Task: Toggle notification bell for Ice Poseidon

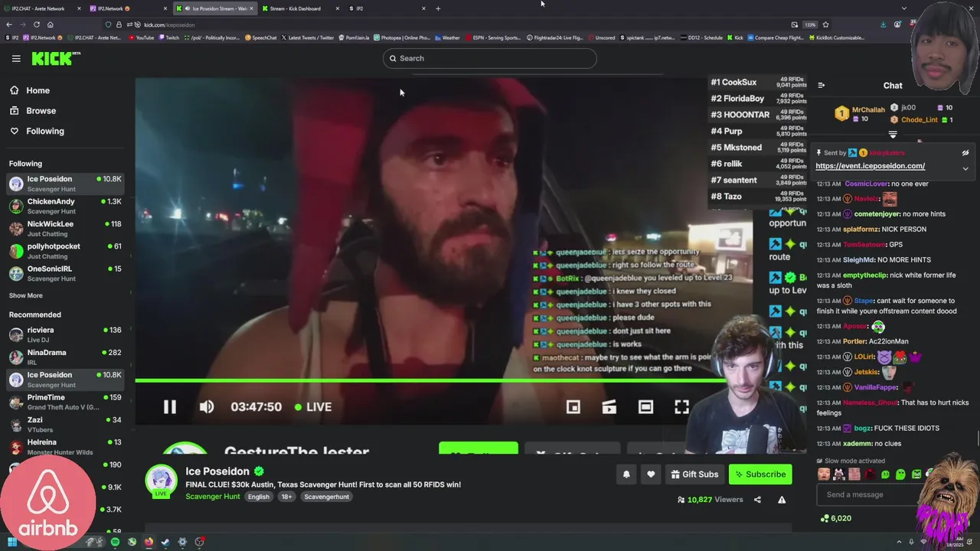Action: [x=626, y=474]
